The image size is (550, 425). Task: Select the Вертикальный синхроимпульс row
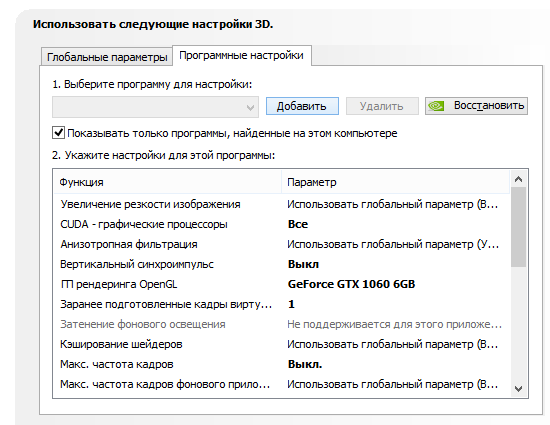coord(281,264)
